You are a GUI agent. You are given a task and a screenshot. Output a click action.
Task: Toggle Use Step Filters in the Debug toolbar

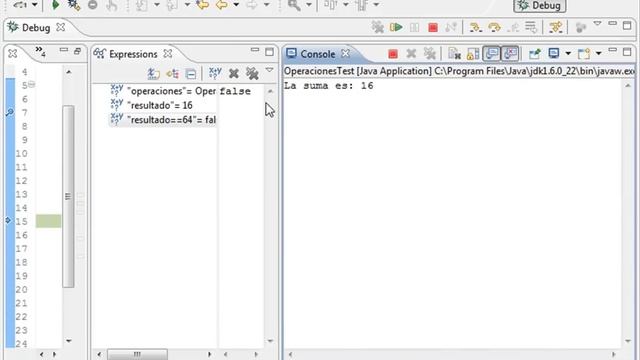556,27
